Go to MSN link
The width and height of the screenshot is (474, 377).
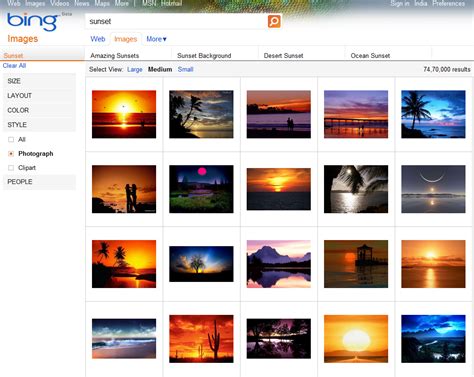click(x=149, y=3)
